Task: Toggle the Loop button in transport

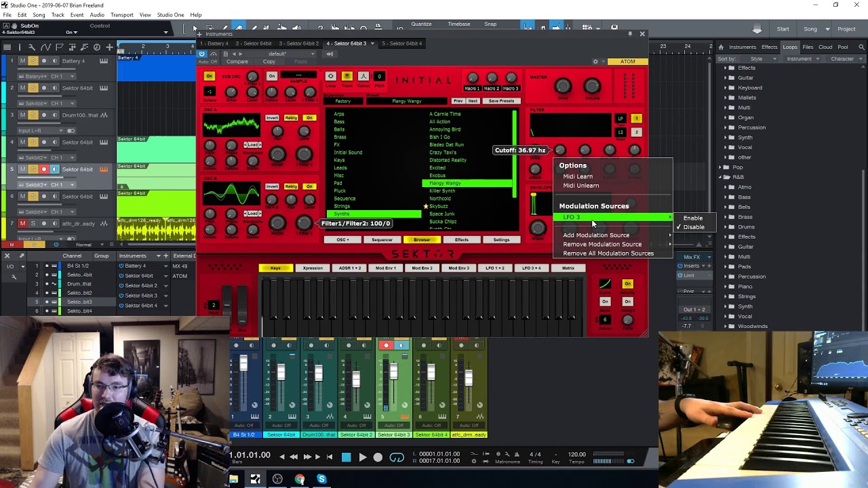Action: pos(397,457)
